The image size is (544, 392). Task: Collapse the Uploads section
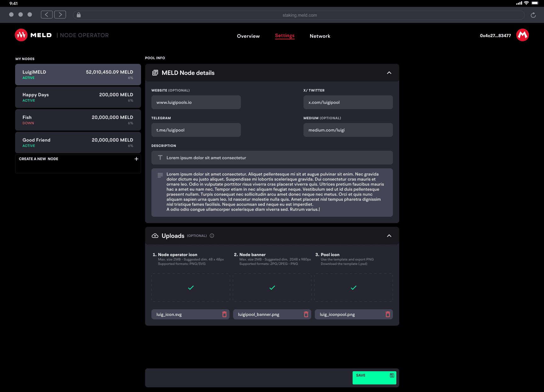[389, 236]
